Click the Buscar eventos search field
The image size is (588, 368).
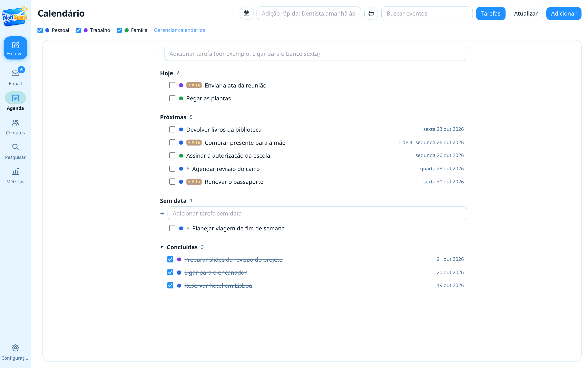[x=427, y=13]
